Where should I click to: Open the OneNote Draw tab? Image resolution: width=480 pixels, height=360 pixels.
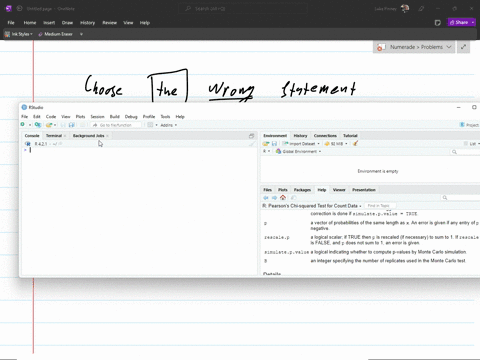click(67, 23)
